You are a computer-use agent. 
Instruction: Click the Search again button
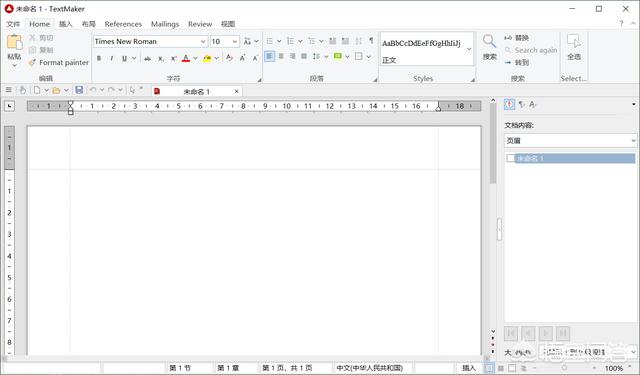531,50
